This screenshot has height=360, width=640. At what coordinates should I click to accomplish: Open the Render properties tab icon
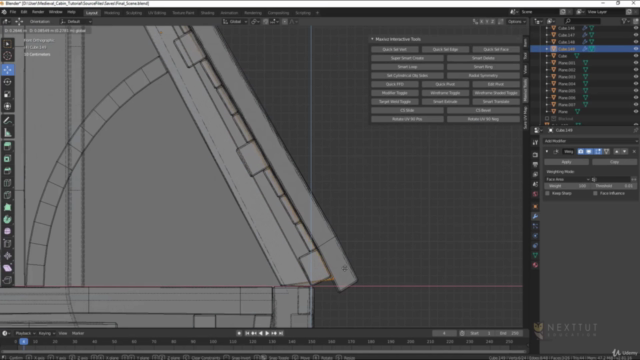click(535, 155)
